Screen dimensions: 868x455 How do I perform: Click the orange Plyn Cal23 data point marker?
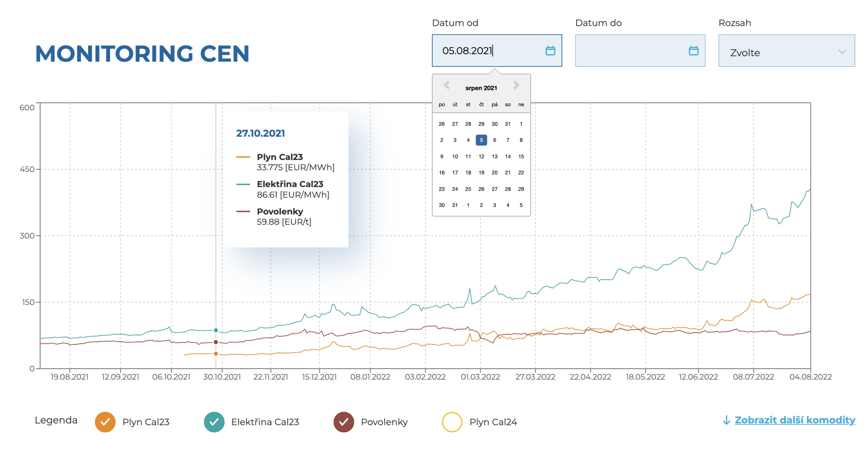pos(216,354)
